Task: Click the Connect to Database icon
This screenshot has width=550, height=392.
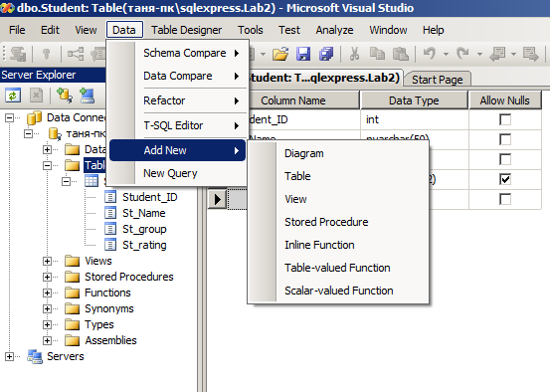Action: pyautogui.click(x=65, y=96)
